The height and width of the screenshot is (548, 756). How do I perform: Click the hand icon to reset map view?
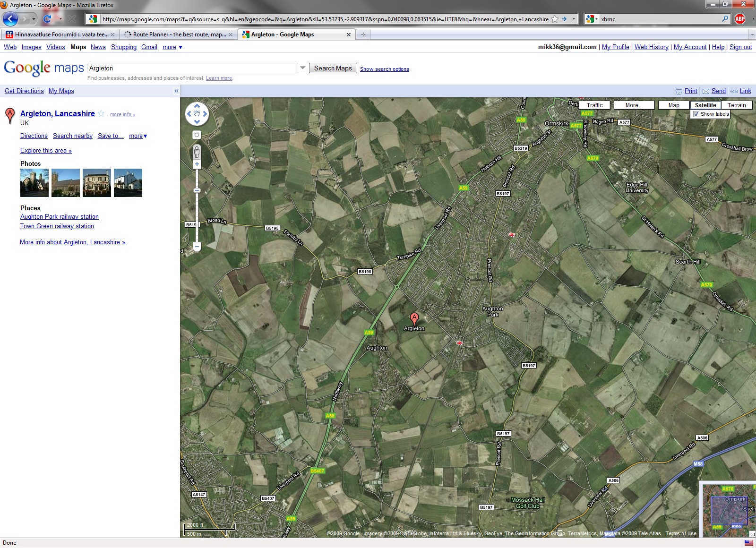pos(197,114)
